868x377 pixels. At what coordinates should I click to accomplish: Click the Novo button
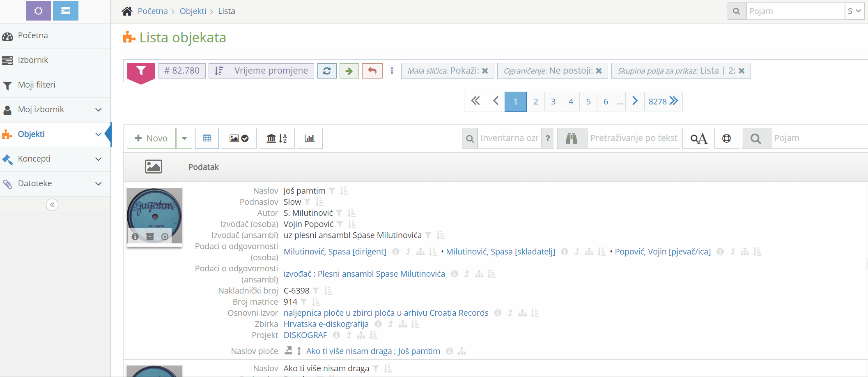[x=151, y=138]
